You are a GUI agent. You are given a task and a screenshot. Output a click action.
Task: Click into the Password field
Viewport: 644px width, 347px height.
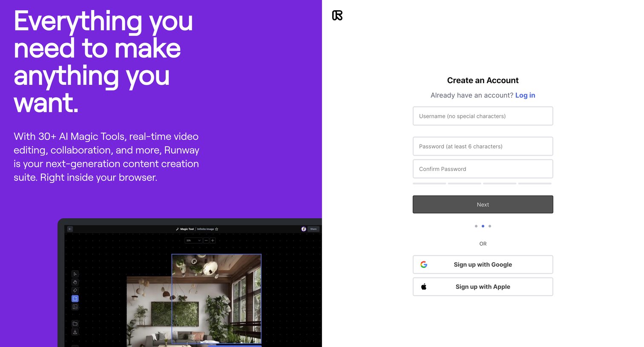[483, 146]
